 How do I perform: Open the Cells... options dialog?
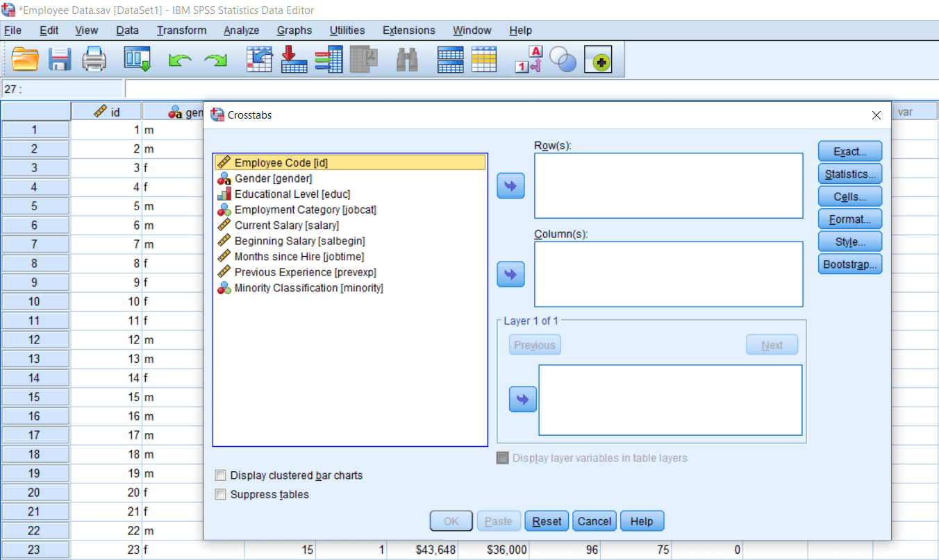[x=850, y=196]
